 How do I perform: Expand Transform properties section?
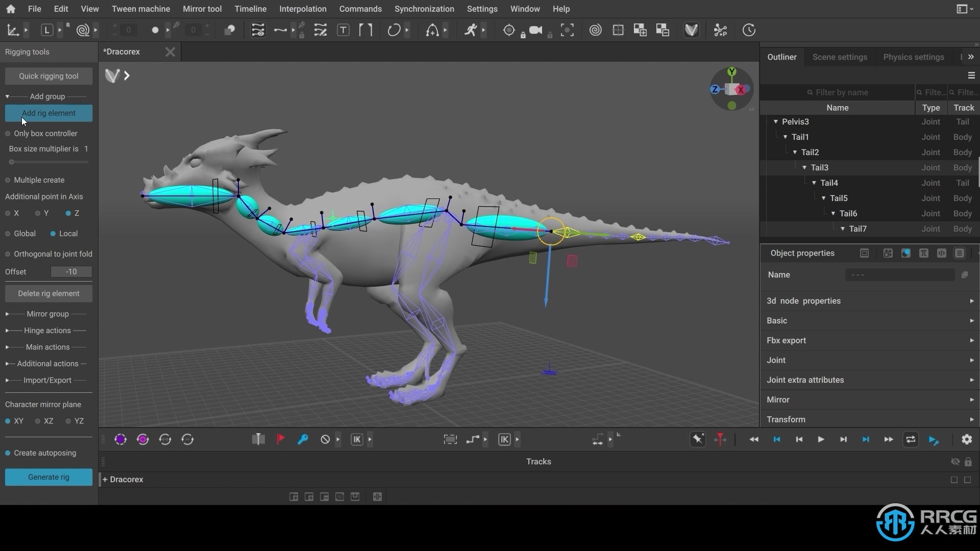point(971,419)
